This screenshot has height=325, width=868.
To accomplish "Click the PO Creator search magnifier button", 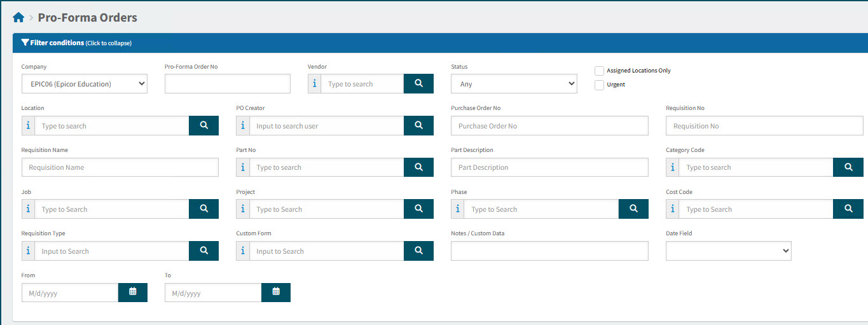I will pyautogui.click(x=418, y=126).
